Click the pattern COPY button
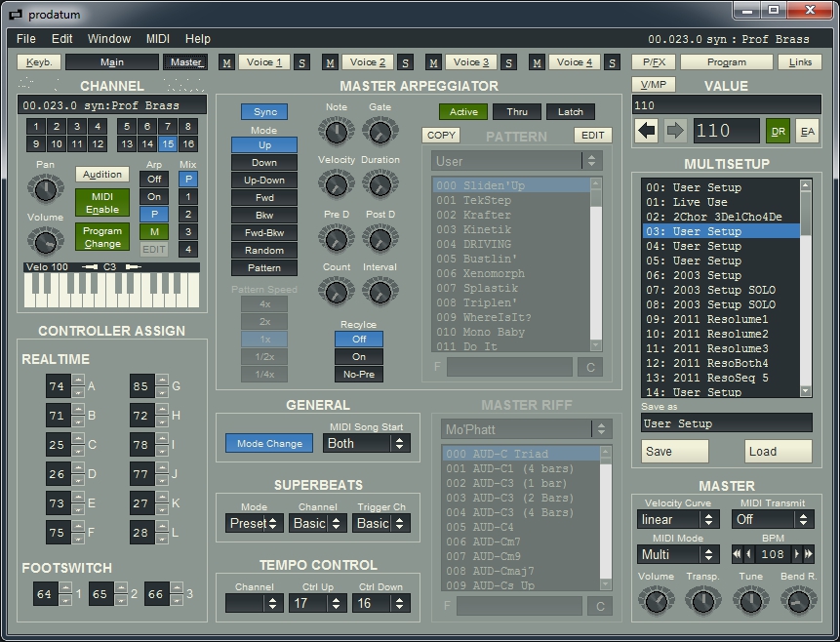The image size is (840, 642). (x=441, y=135)
